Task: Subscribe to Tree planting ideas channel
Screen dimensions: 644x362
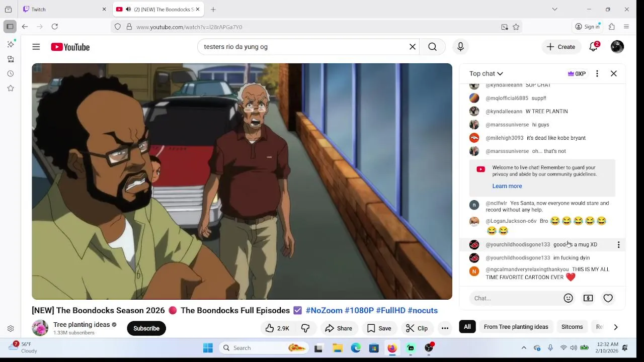Action: [x=146, y=328]
